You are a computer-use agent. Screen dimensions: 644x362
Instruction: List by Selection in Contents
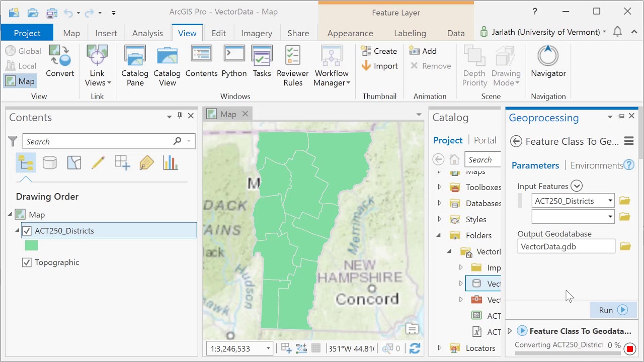74,163
